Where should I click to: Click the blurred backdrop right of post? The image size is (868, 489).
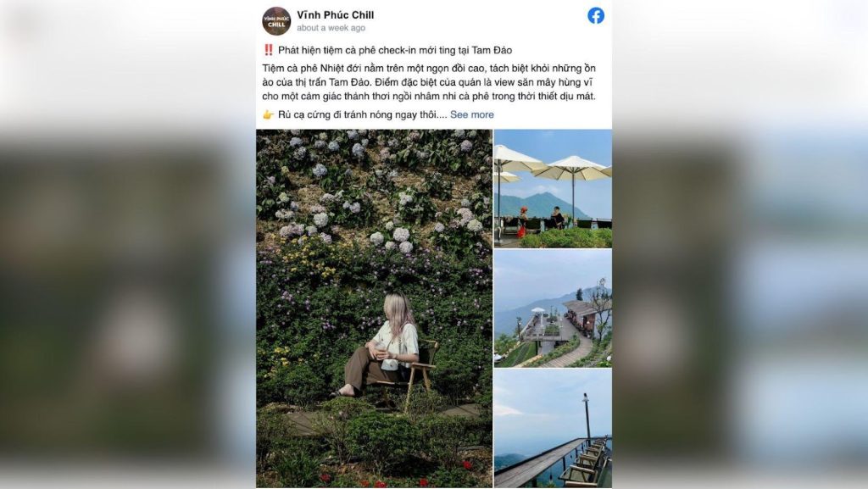tap(740, 244)
